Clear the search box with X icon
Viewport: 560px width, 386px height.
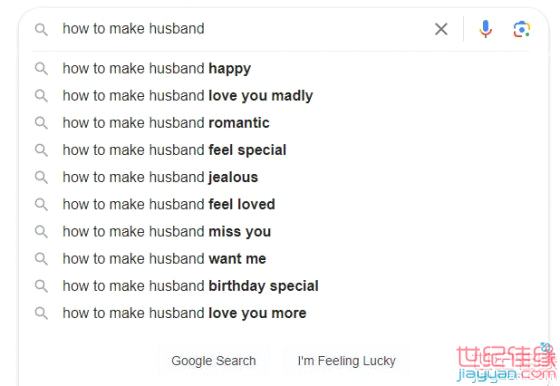[x=441, y=29]
